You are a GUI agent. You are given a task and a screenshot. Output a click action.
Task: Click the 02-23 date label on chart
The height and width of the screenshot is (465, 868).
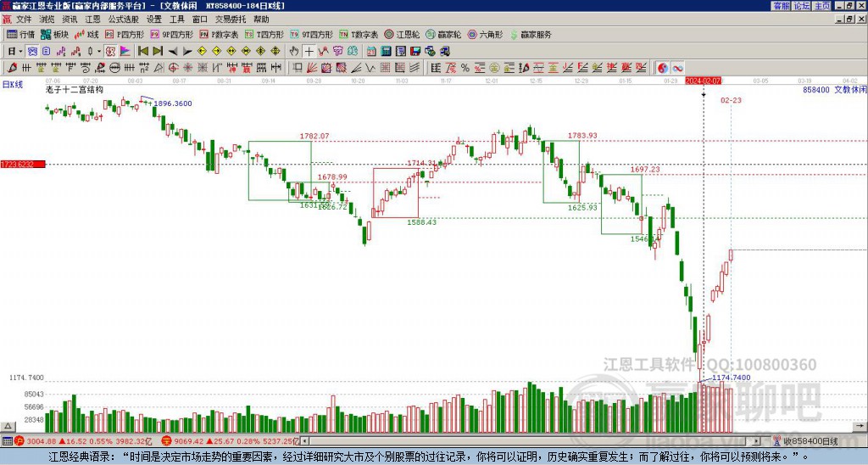(x=731, y=100)
